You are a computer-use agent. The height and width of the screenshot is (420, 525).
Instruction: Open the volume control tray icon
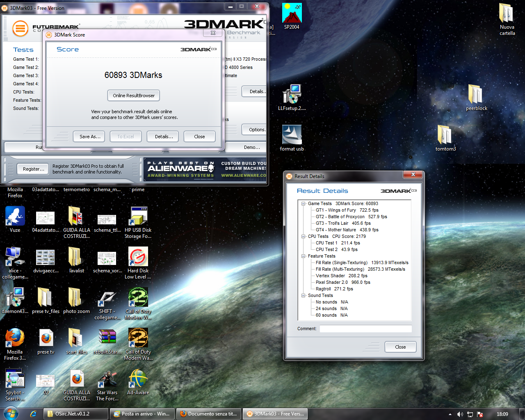click(x=460, y=414)
